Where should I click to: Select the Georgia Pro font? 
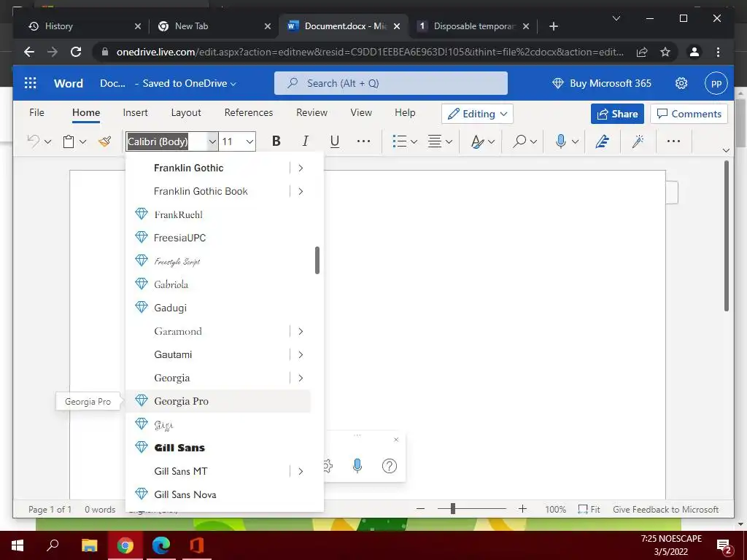pyautogui.click(x=217, y=402)
